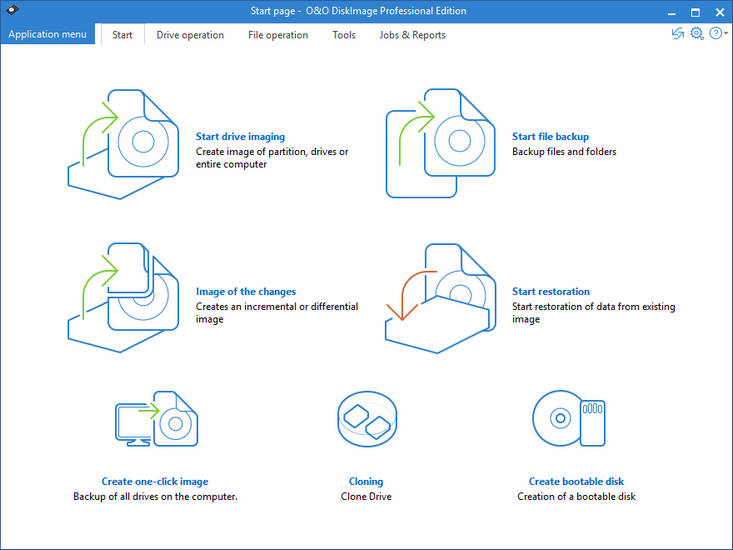Image resolution: width=733 pixels, height=550 pixels.
Task: Click the Create bootable disk link
Action: (576, 482)
